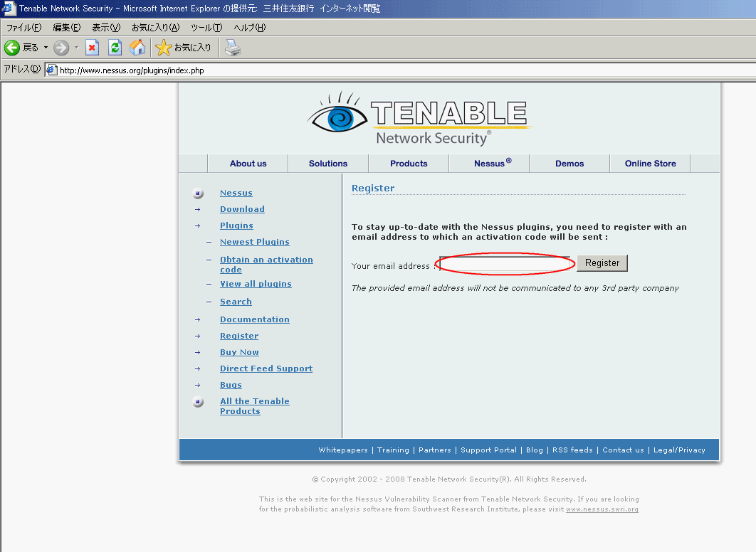Click the Documentation sidebar link
The width and height of the screenshot is (756, 552).
[x=255, y=319]
